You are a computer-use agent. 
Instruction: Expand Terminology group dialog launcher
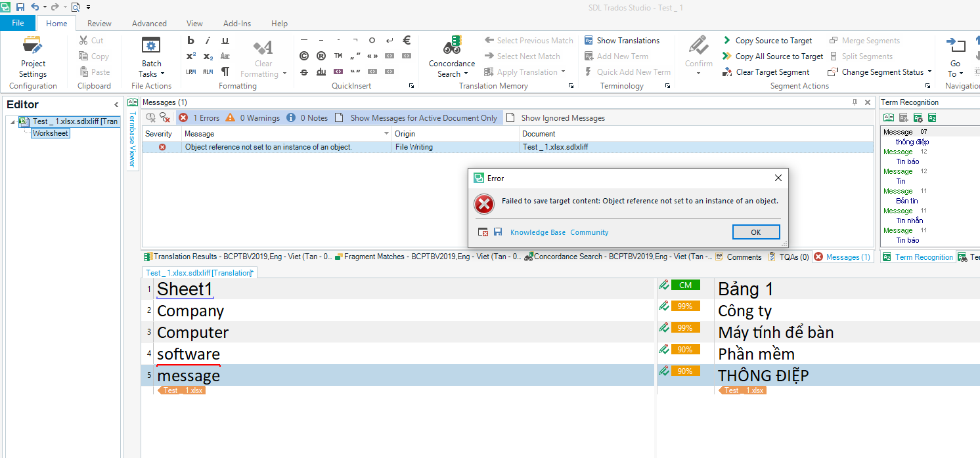[668, 86]
